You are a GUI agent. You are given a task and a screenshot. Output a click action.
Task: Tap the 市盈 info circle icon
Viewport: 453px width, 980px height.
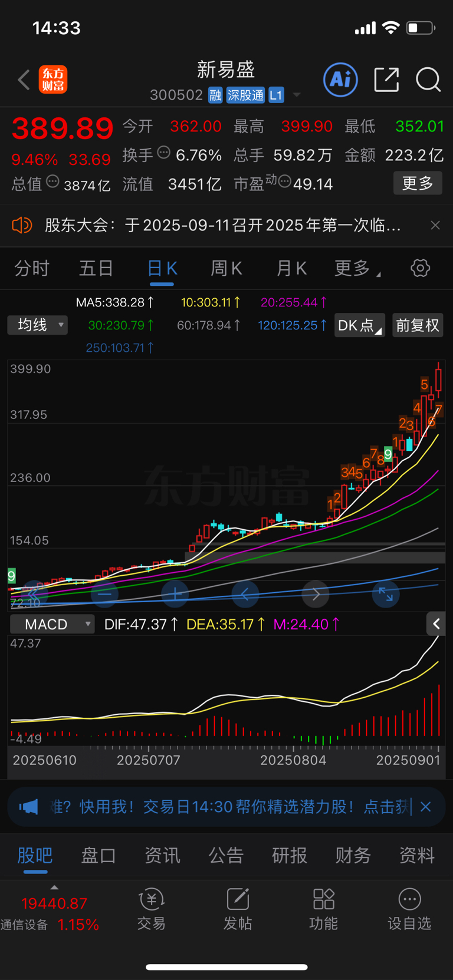(x=284, y=182)
